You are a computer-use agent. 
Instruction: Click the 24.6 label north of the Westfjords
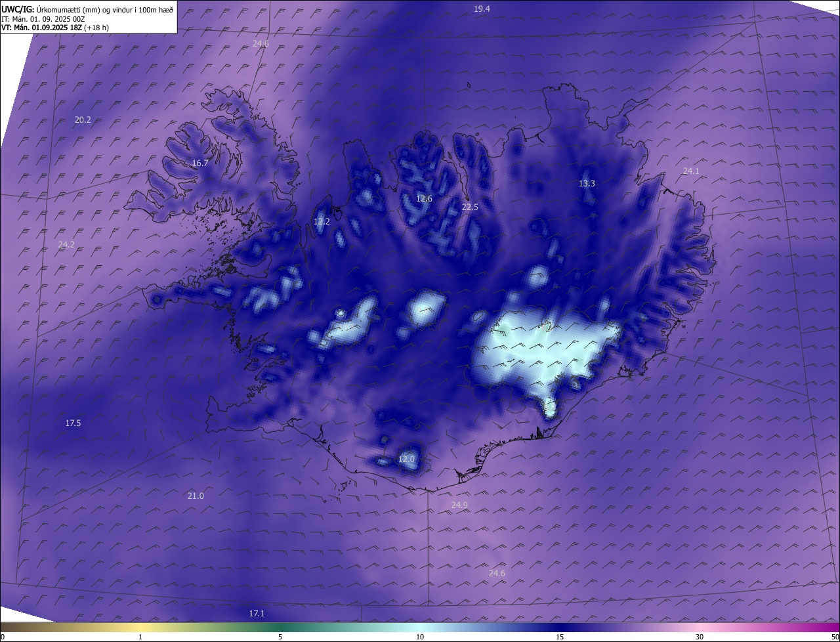pos(261,44)
